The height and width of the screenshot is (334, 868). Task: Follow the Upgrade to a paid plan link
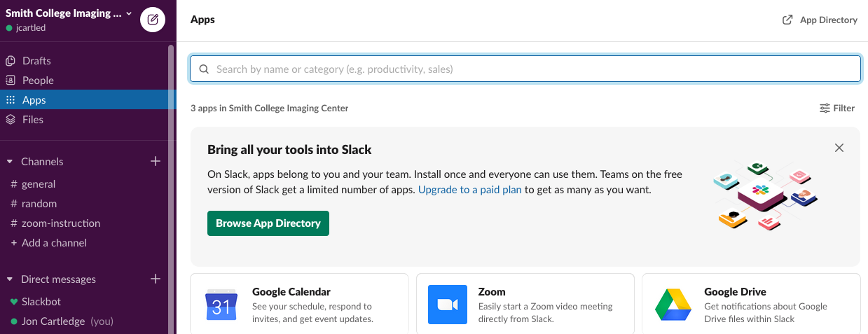[x=470, y=190]
